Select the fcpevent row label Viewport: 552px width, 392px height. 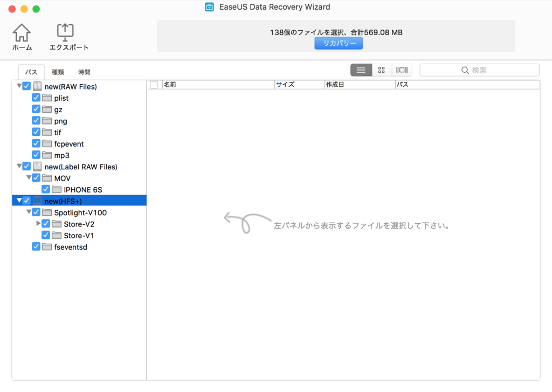point(69,144)
